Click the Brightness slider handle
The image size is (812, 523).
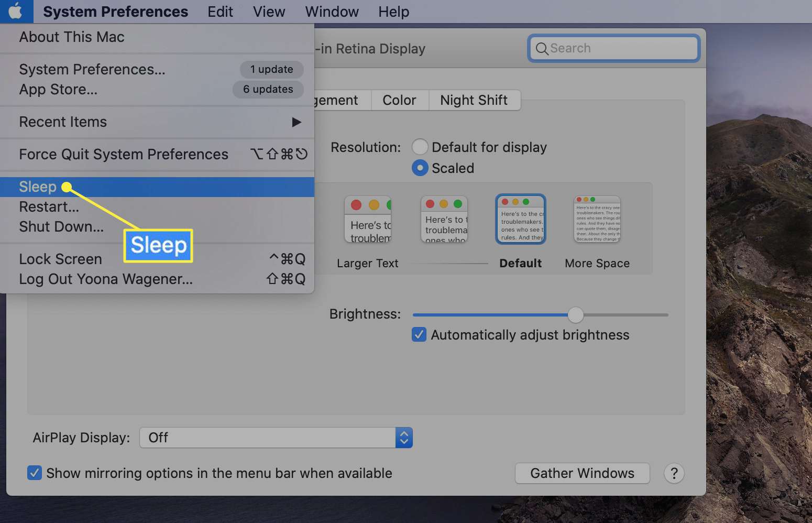coord(575,315)
